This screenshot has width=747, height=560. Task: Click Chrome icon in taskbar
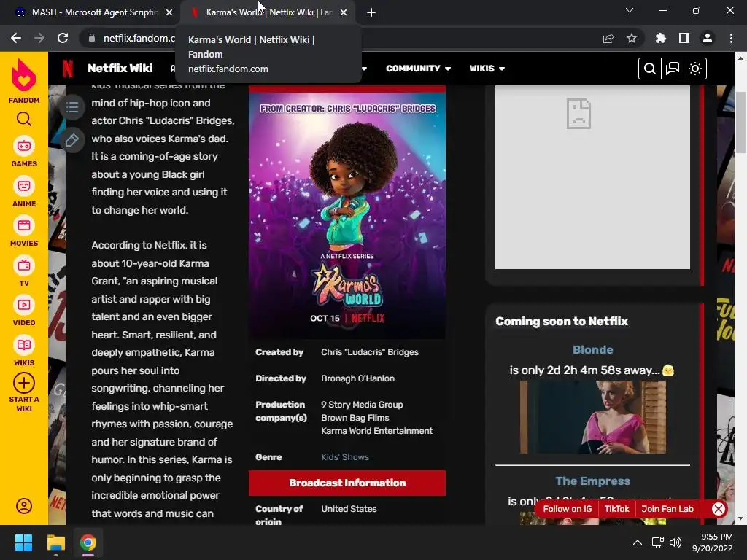tap(88, 542)
